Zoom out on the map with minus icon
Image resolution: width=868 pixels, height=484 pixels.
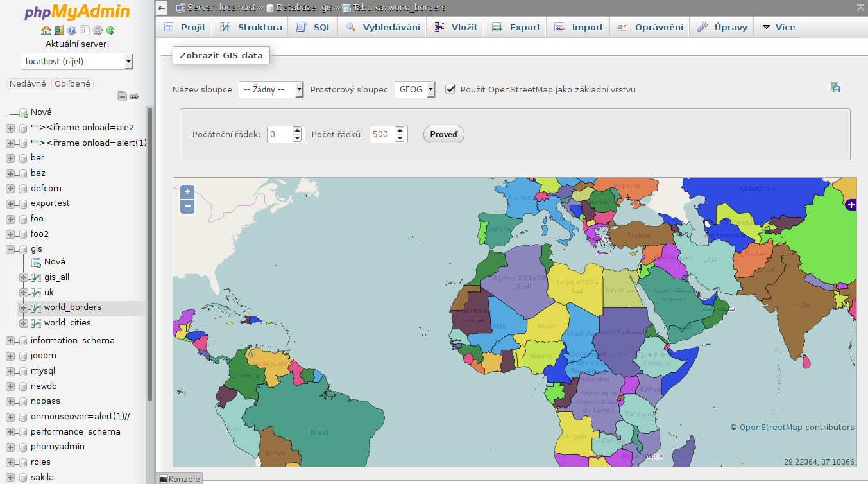tap(187, 206)
